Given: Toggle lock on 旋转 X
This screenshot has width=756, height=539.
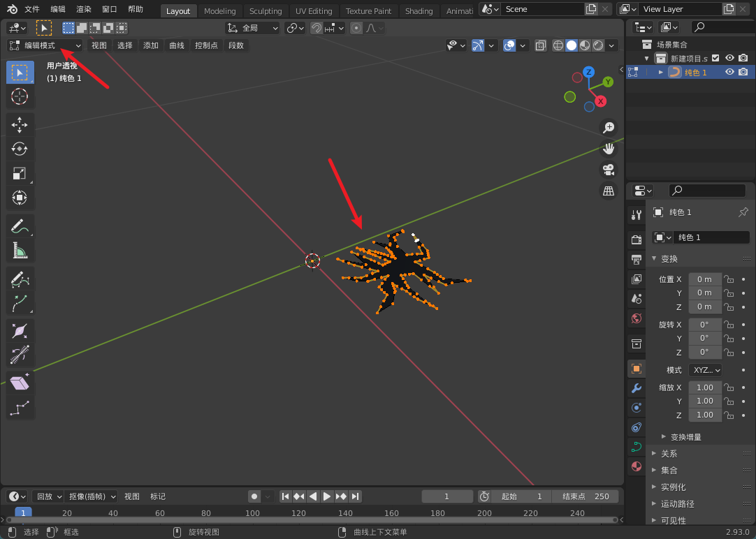Looking at the screenshot, I should (x=729, y=325).
